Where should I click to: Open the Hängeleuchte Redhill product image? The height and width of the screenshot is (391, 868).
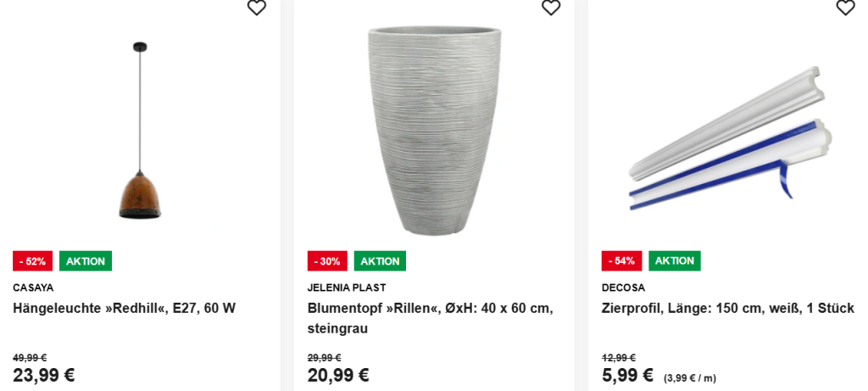pos(140,131)
